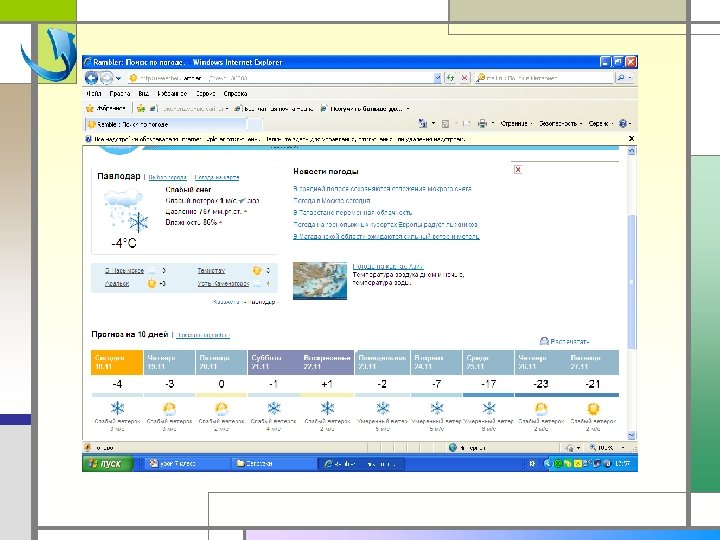
Task: Click the Help question mark icon
Action: tap(623, 124)
